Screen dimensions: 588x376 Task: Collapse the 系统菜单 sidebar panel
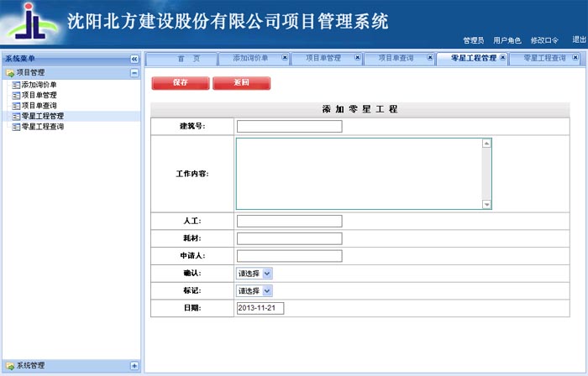point(134,59)
